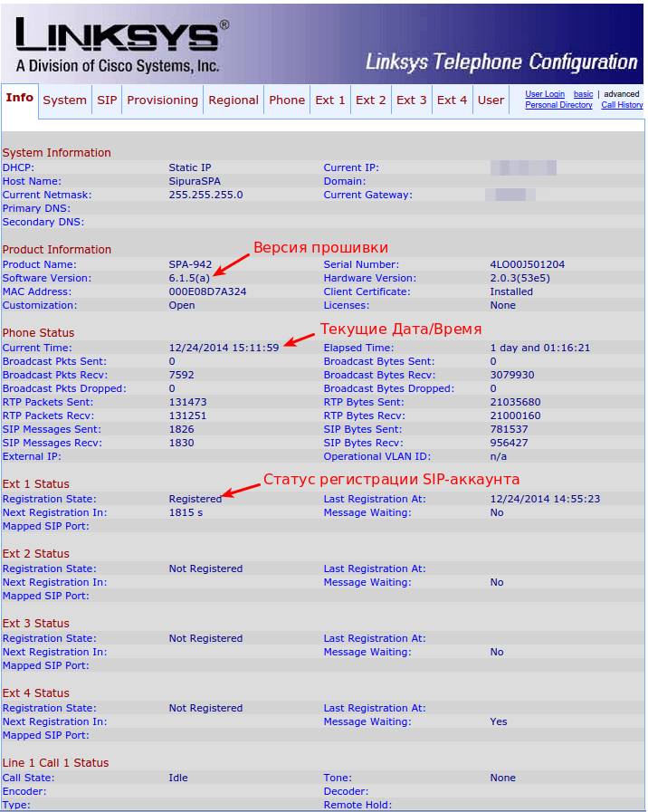The width and height of the screenshot is (648, 812).
Task: Click the Operational VLAN ID n/a value
Action: coord(499,457)
